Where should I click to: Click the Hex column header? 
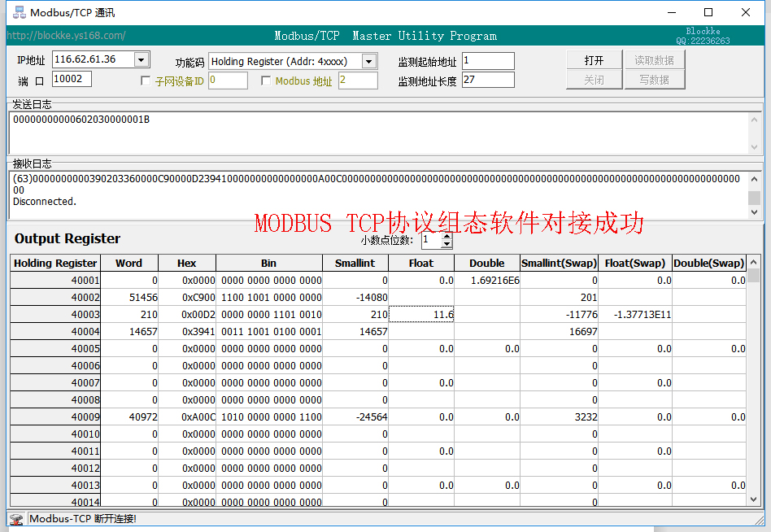186,263
